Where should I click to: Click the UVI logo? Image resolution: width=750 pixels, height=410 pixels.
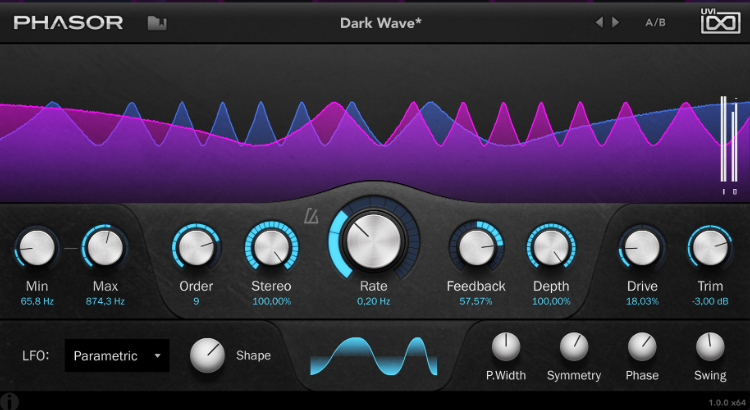click(720, 22)
